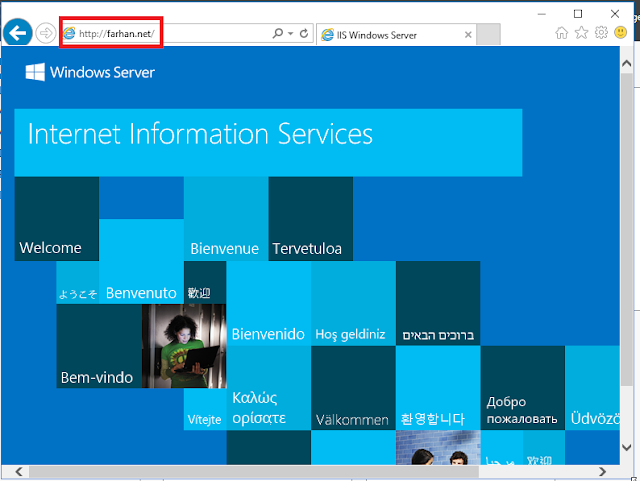Close the Internet Explorer window
Screen dimensions: 640x481
tap(615, 14)
